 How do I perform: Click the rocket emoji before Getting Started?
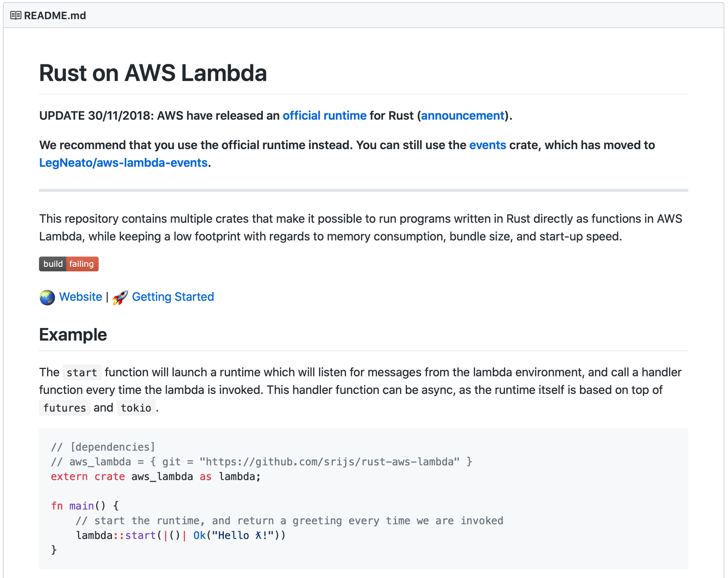(120, 297)
